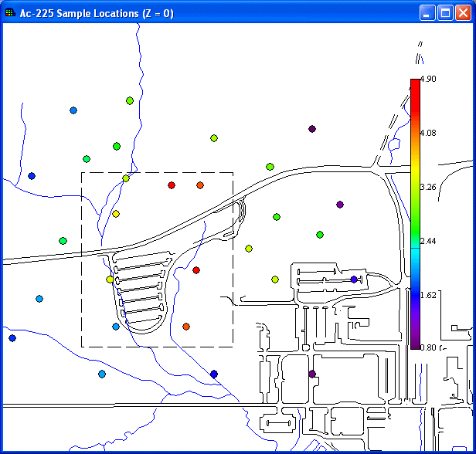Select the bottom-most purple sample point
The image size is (476, 454).
[x=312, y=374]
